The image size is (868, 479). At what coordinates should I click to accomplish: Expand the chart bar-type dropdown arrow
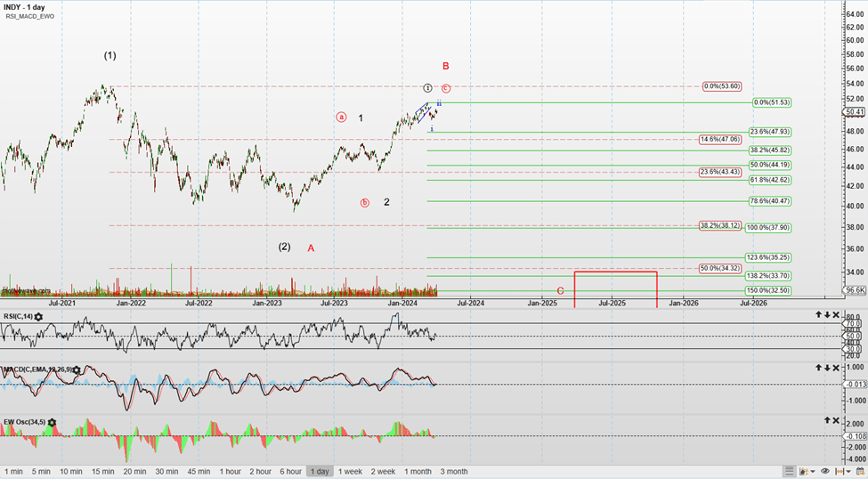(x=812, y=472)
